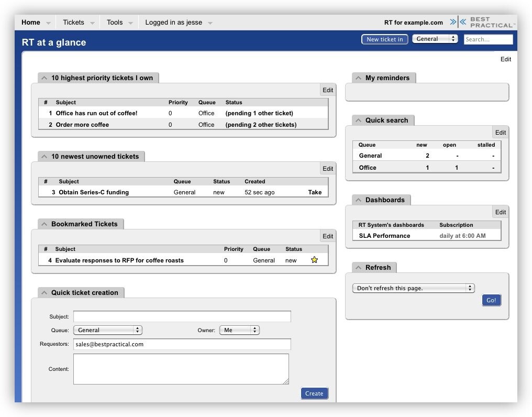Collapse the Refresh panel
The width and height of the screenshot is (532, 417).
click(359, 268)
